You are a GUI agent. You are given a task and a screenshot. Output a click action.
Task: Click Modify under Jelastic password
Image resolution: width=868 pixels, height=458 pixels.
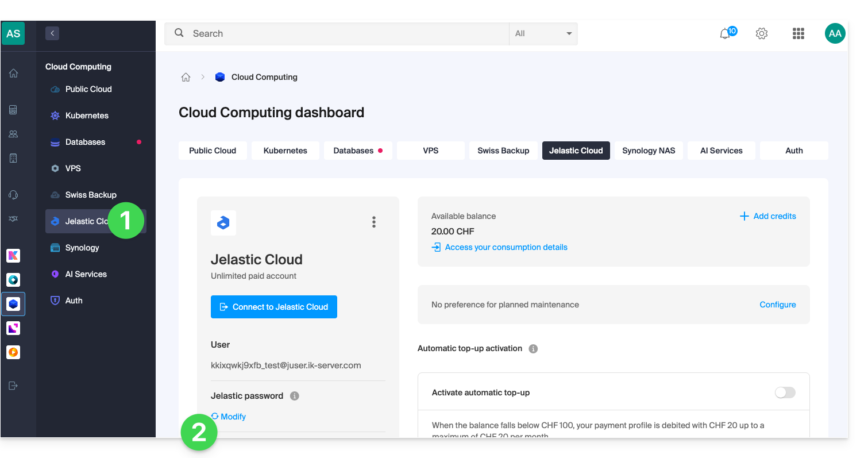(229, 417)
